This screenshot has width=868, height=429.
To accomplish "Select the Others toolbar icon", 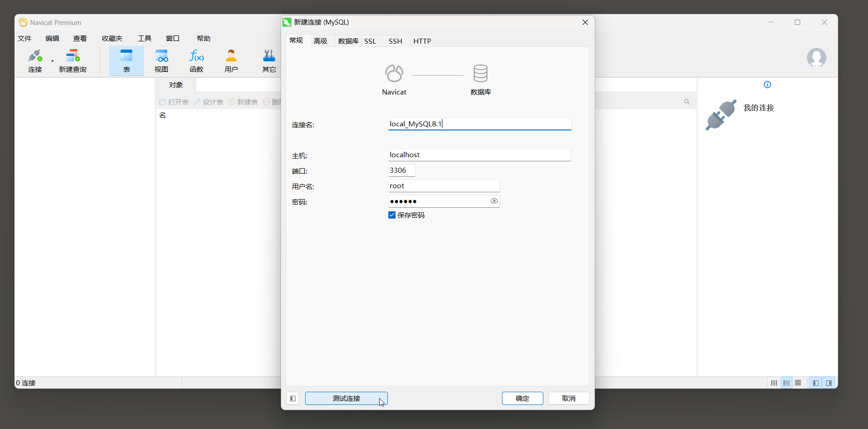I will (269, 61).
